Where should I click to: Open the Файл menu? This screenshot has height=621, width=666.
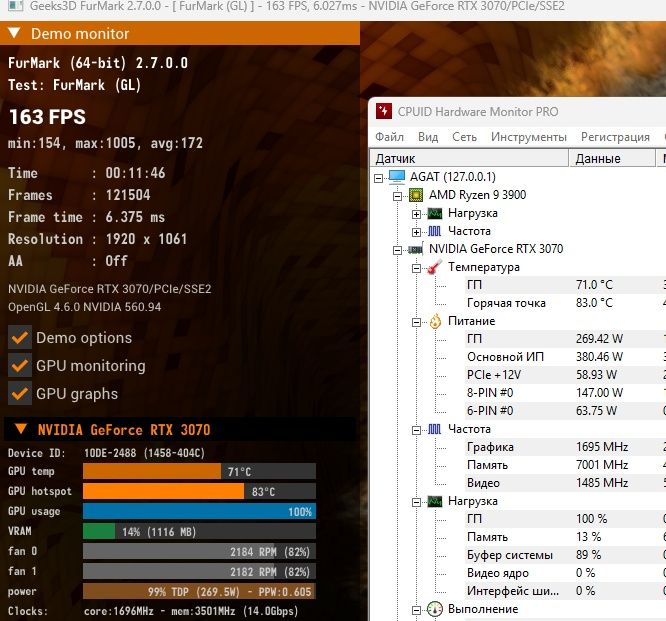point(389,137)
